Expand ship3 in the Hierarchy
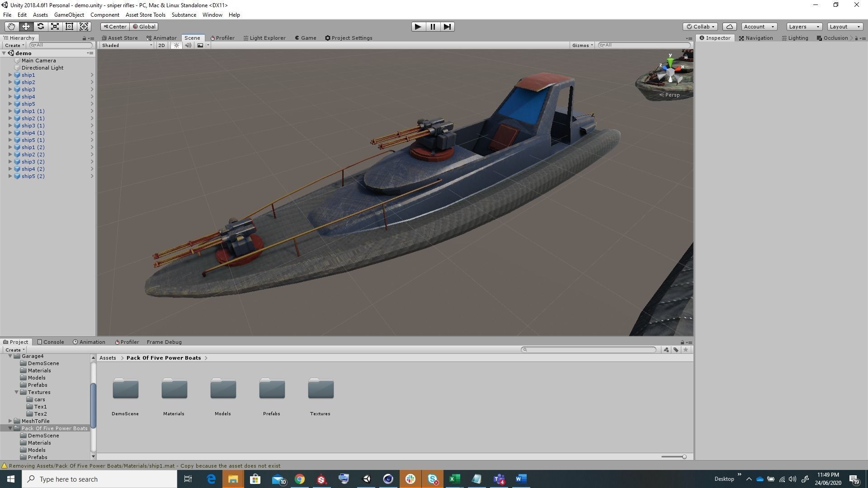The width and height of the screenshot is (868, 488). (10, 89)
